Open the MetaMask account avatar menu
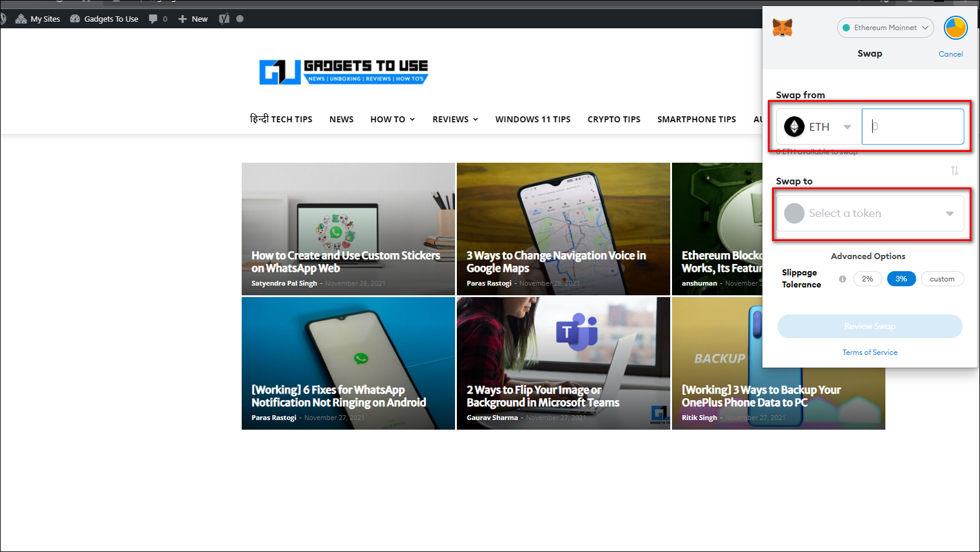Image resolution: width=980 pixels, height=552 pixels. point(955,28)
